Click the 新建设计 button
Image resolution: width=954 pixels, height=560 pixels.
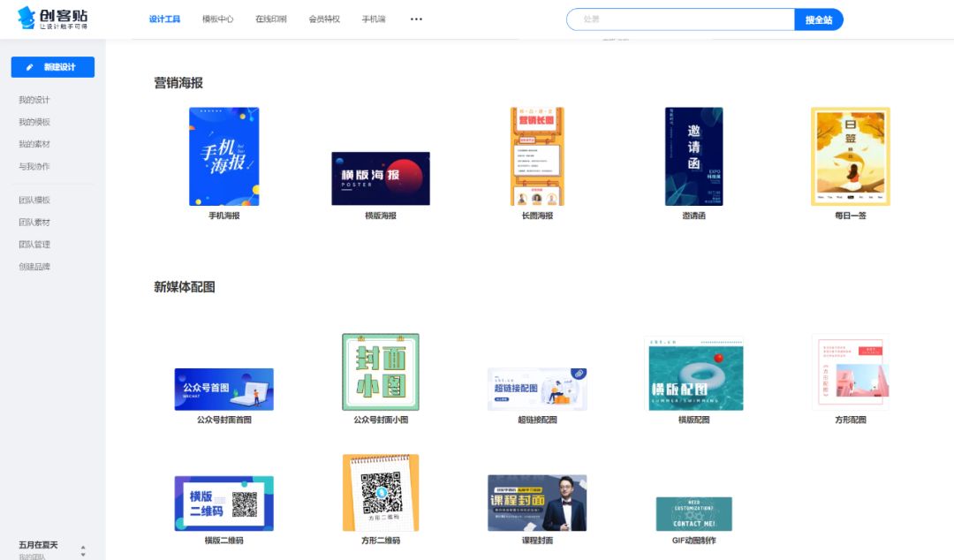pos(53,67)
